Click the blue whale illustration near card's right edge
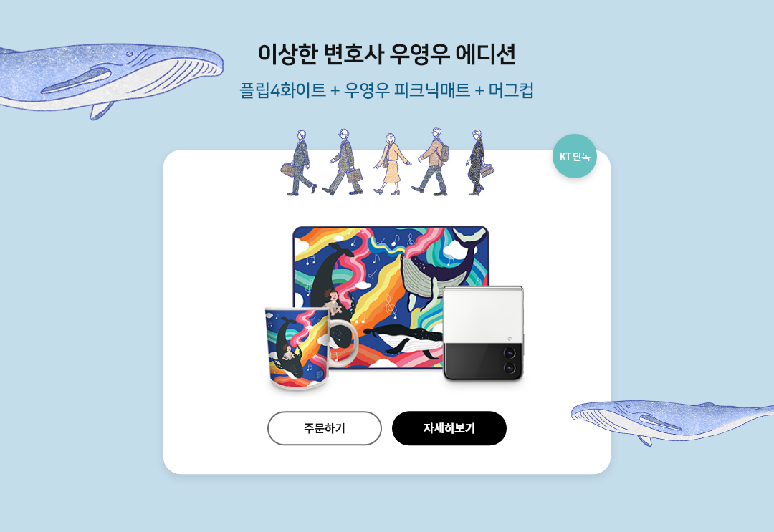The width and height of the screenshot is (774, 532). (672, 420)
